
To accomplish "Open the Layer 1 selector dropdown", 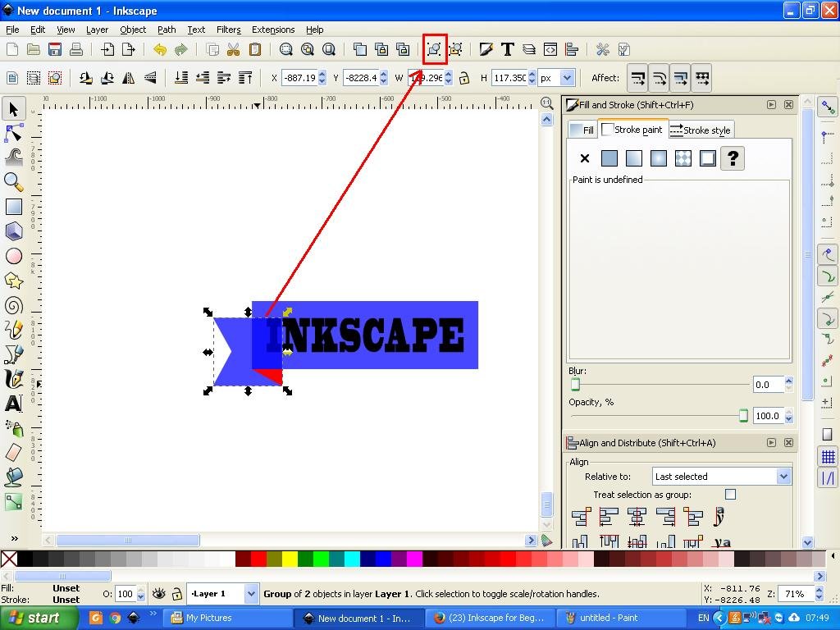I will 223,594.
